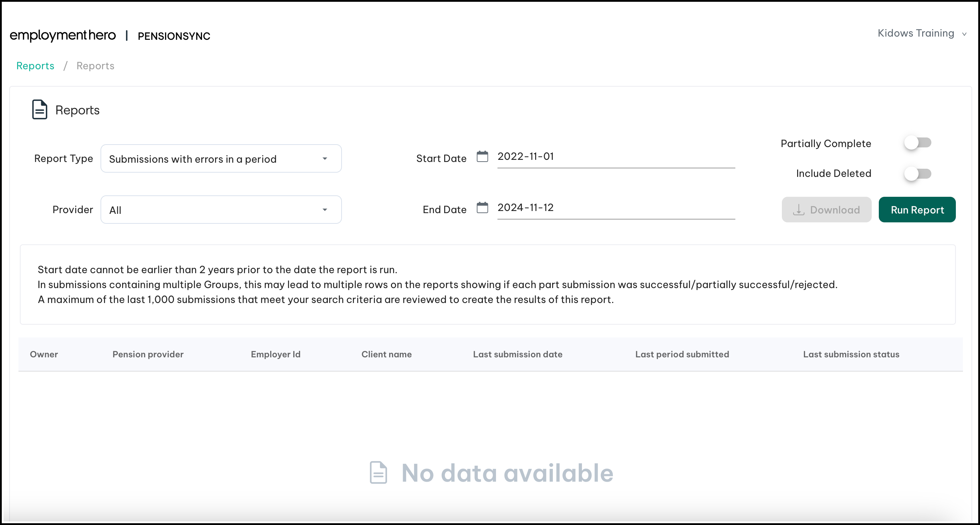Click the Start Date calendar icon
Viewport: 980px width, 525px height.
click(x=482, y=157)
